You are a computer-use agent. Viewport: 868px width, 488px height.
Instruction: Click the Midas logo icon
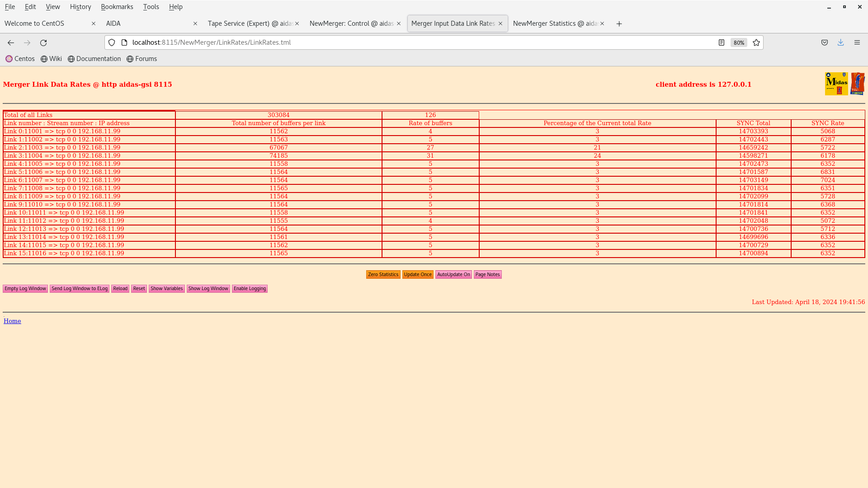tap(836, 84)
